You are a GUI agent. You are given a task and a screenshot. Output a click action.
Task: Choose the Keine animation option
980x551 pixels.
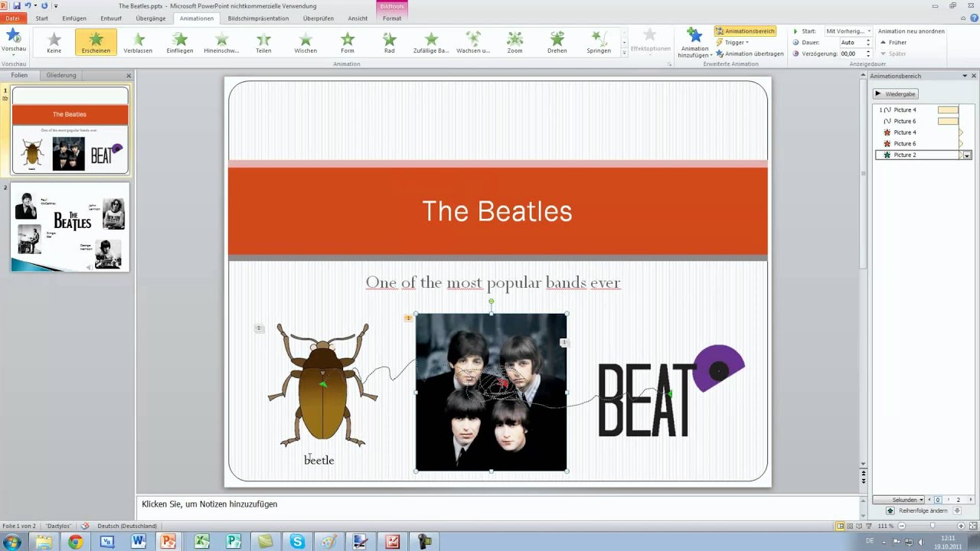(54, 43)
